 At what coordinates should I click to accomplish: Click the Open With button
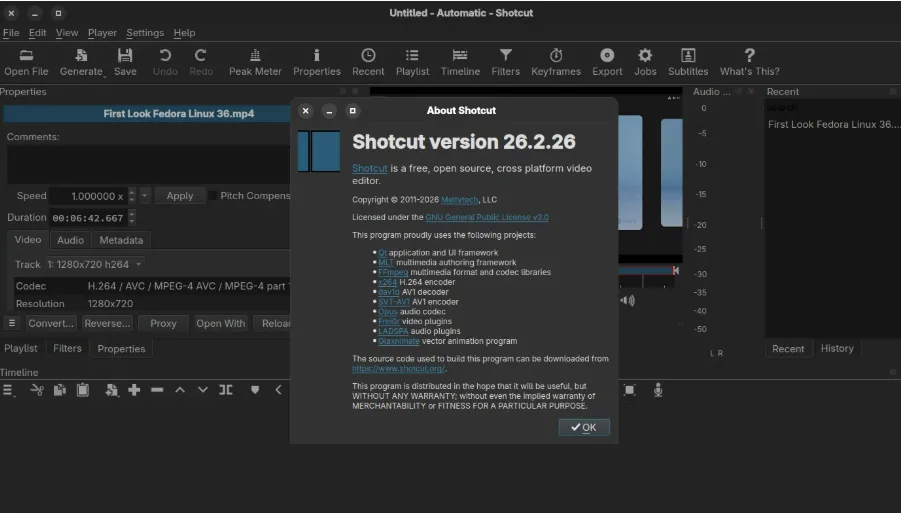click(221, 323)
